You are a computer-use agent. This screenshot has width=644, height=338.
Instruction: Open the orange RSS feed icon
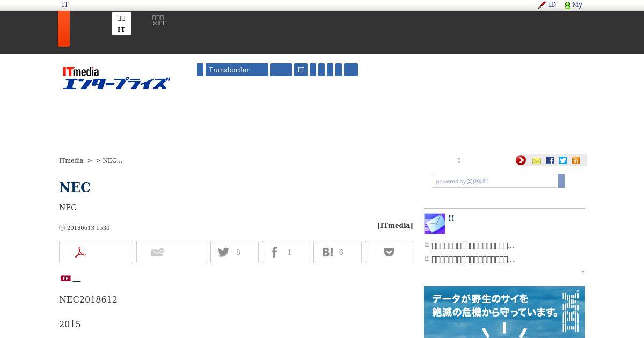coord(576,160)
